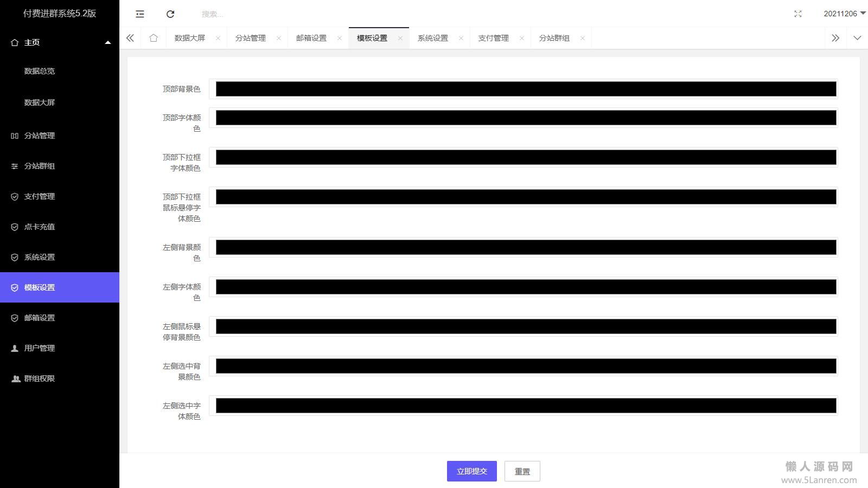
Task: Switch to the 邮箱设置 tab
Action: click(311, 38)
